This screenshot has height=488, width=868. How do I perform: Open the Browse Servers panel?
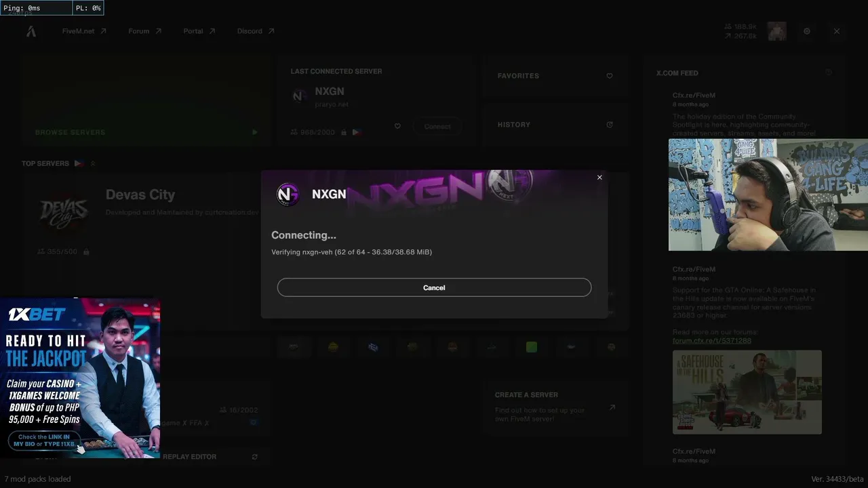click(146, 101)
